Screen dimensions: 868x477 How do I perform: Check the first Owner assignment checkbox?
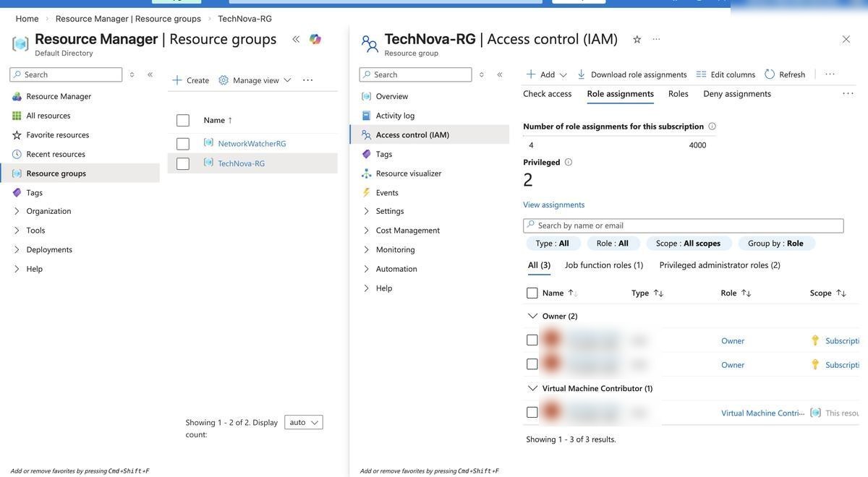[x=532, y=340]
